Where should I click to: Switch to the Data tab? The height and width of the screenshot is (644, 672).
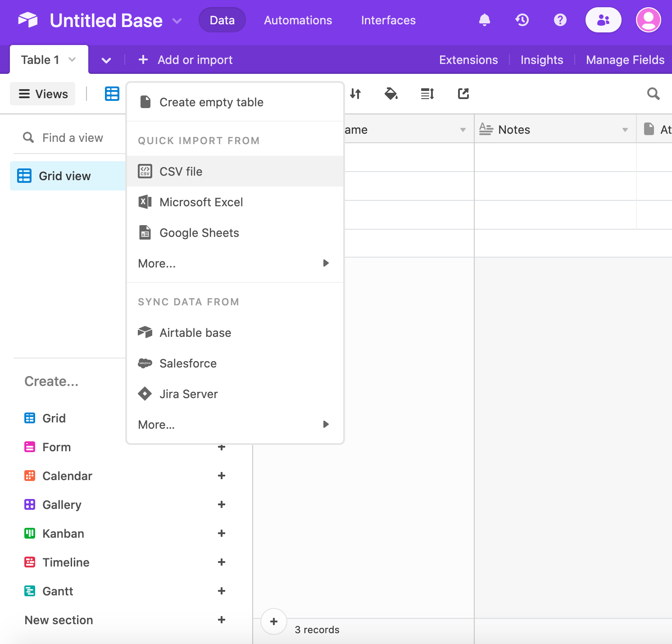[222, 20]
